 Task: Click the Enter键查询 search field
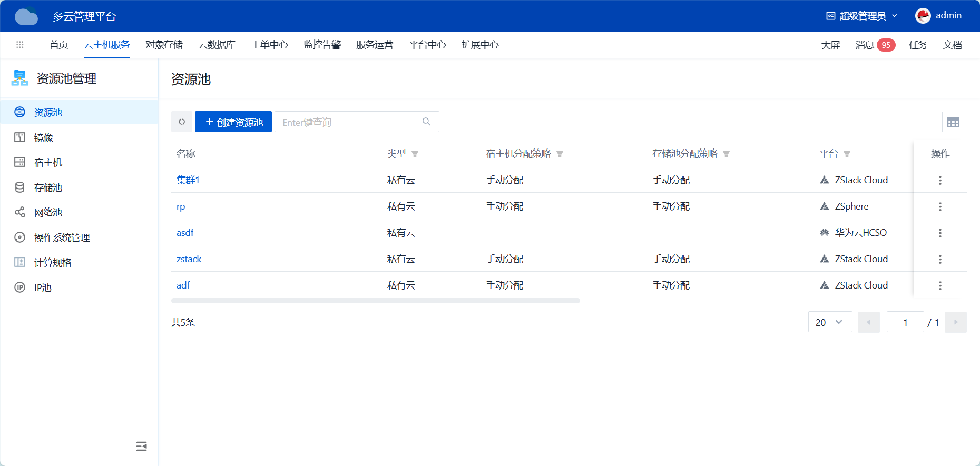point(357,122)
